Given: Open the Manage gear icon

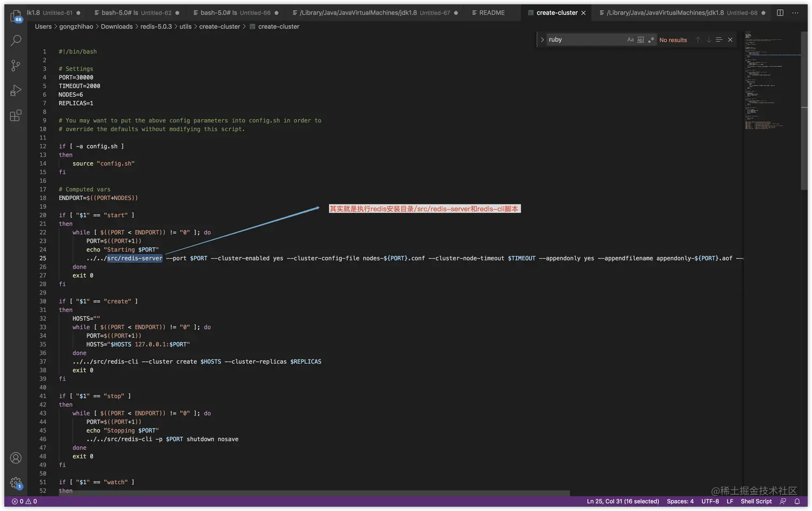Looking at the screenshot, I should pos(16,483).
